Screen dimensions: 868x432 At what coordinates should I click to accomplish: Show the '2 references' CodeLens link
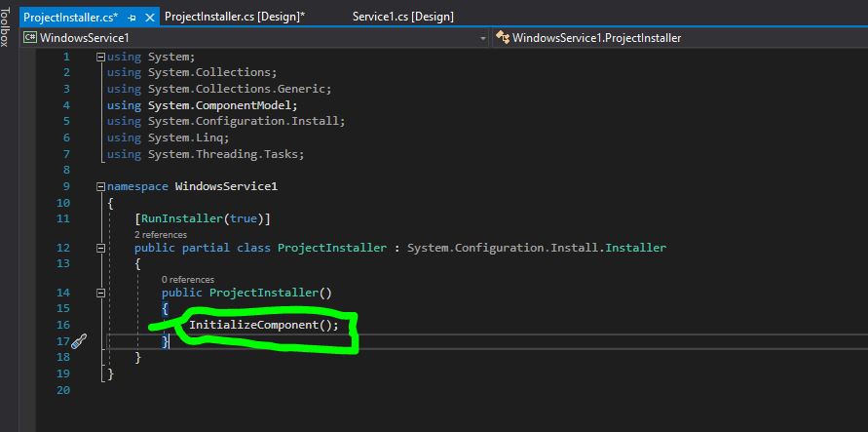pos(161,235)
